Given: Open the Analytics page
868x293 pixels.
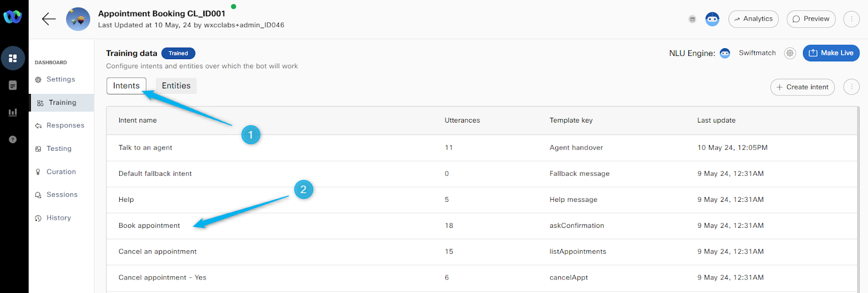Looking at the screenshot, I should coord(753,19).
